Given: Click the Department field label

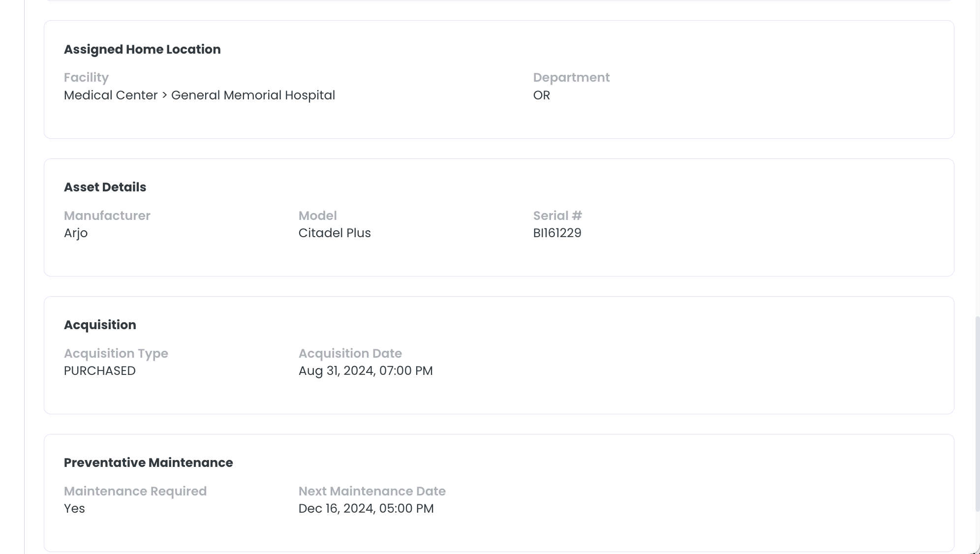Looking at the screenshot, I should pyautogui.click(x=571, y=78).
